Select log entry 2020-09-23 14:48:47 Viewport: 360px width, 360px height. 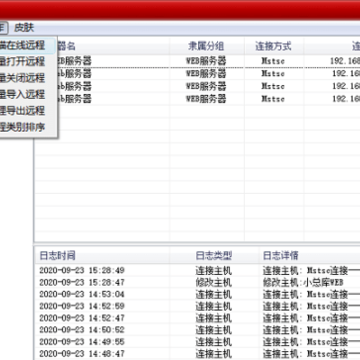(197, 353)
